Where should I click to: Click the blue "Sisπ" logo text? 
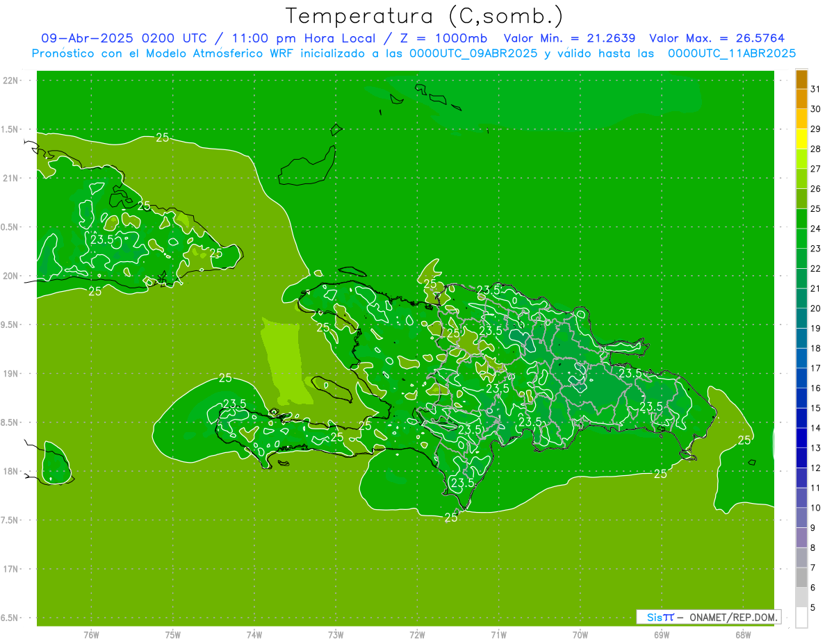pos(660,617)
